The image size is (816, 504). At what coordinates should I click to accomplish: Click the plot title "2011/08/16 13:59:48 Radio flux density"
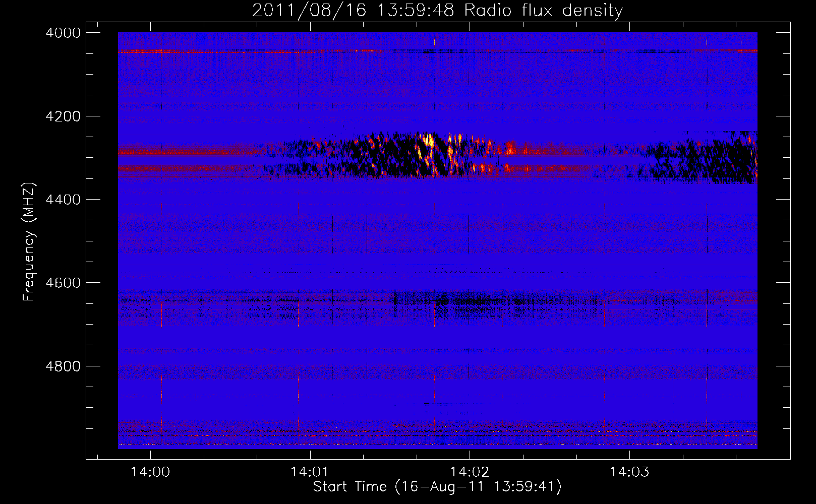coord(437,10)
